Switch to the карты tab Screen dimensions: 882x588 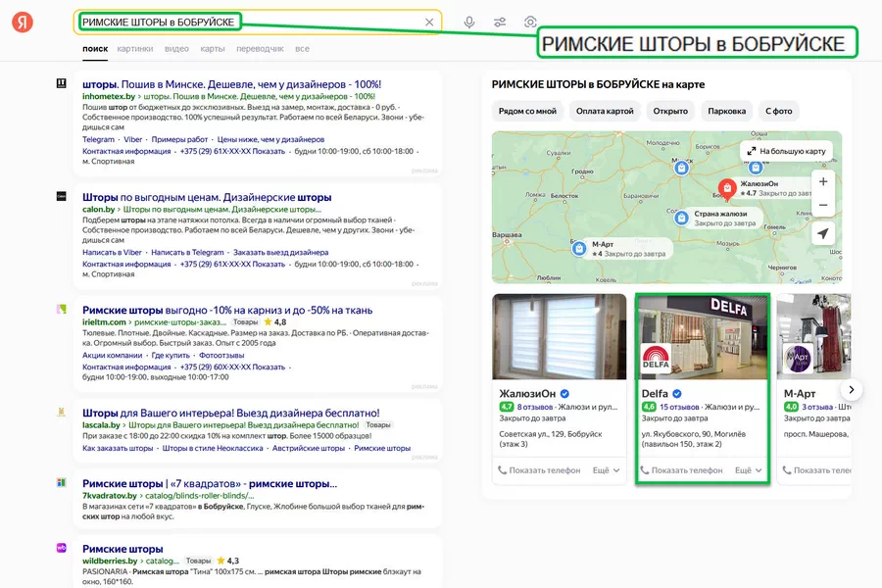[213, 48]
